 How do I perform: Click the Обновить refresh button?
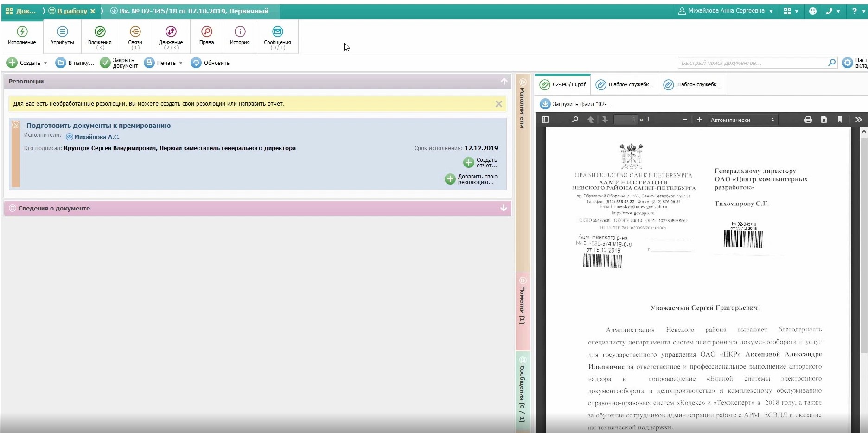(210, 63)
